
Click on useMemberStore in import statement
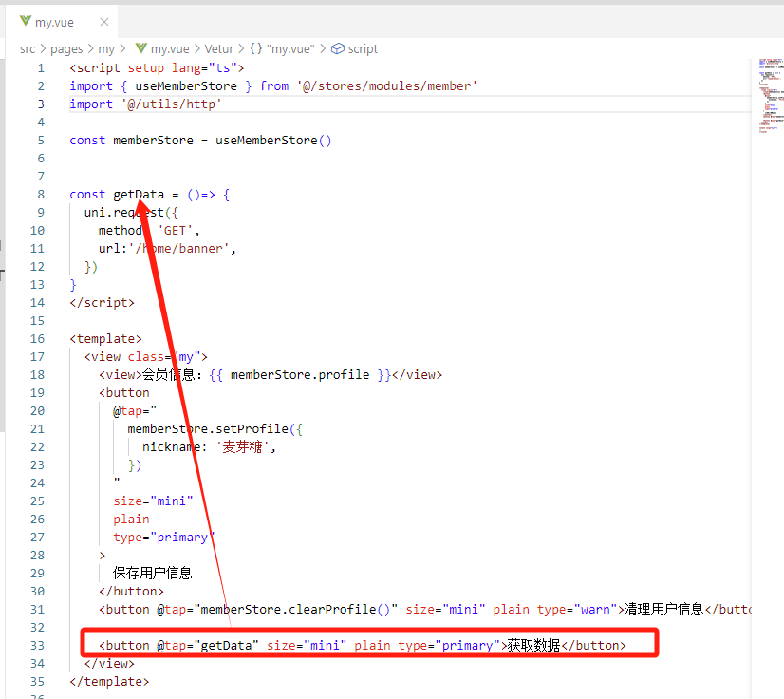click(x=186, y=86)
